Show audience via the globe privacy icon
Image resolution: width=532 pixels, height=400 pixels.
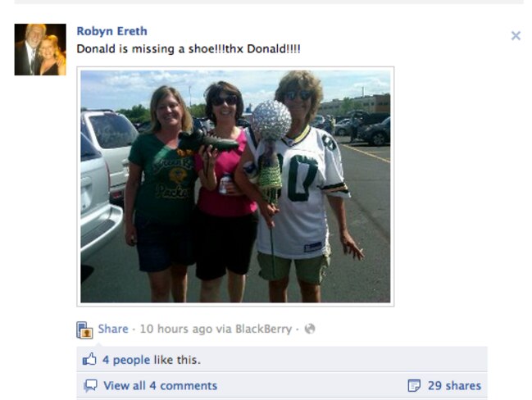310,329
